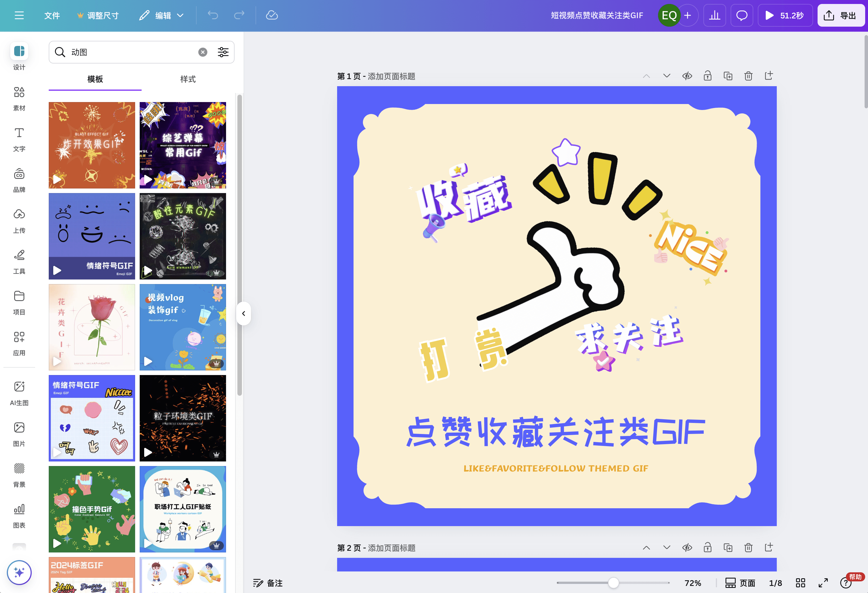This screenshot has width=868, height=593.
Task: Open the 设计 sidebar panel
Action: pyautogui.click(x=19, y=56)
